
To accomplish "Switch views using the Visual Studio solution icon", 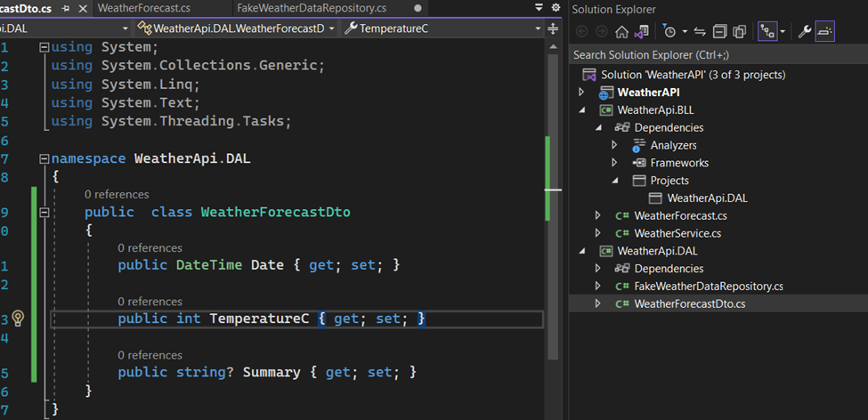I will 641,31.
